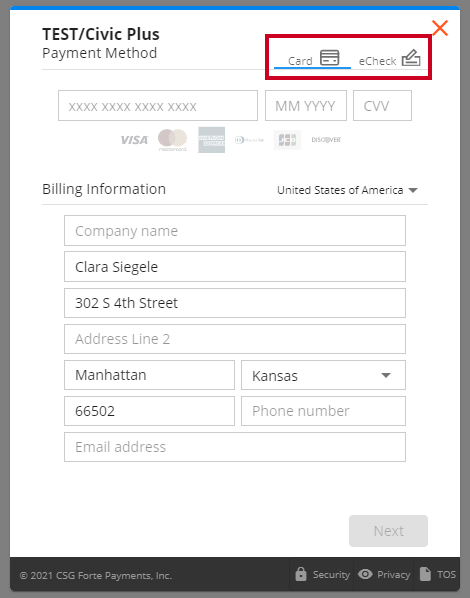Click the 2021 CSG Forte Payments copyright text

[x=96, y=575]
